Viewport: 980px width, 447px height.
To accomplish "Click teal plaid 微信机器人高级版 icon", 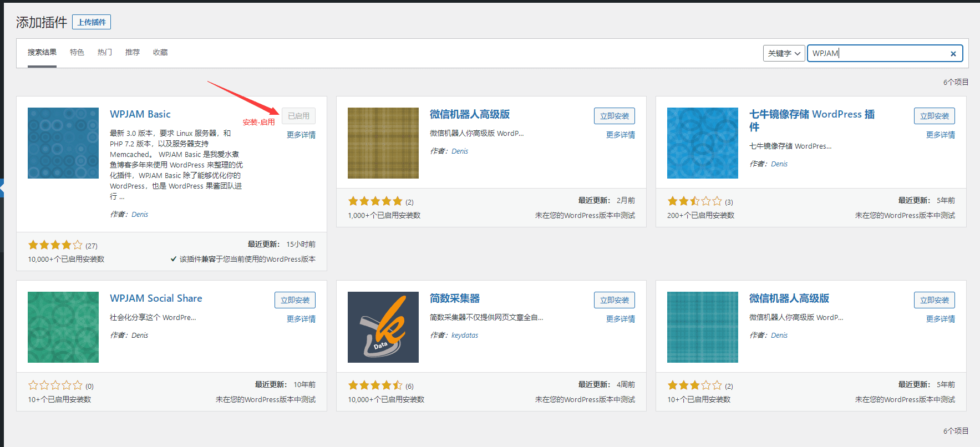I will point(703,327).
